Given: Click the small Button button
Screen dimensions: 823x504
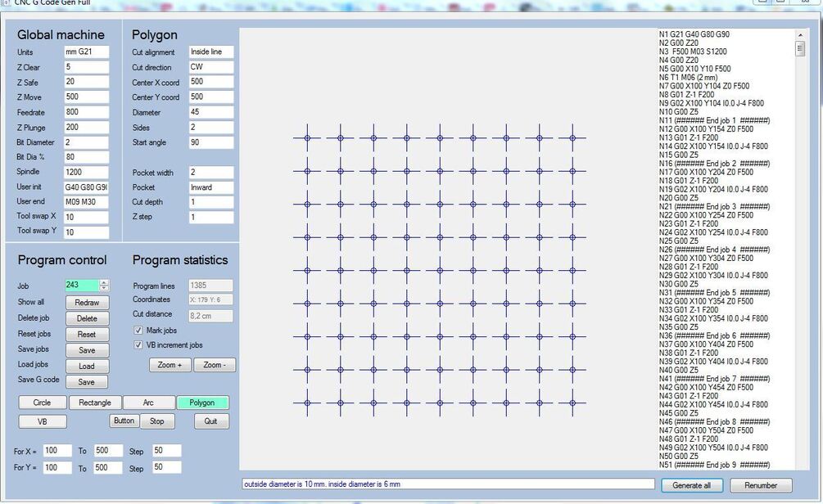Looking at the screenshot, I should [x=124, y=421].
